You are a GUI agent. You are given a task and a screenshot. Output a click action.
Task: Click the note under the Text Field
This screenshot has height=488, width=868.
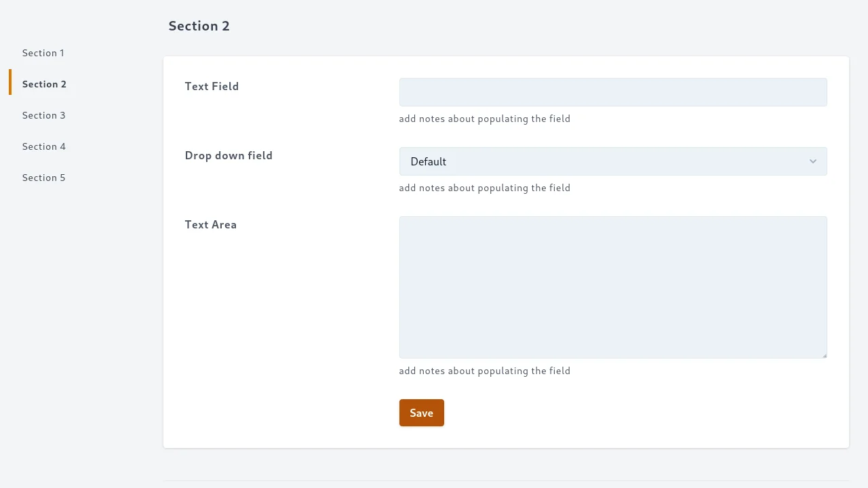484,119
